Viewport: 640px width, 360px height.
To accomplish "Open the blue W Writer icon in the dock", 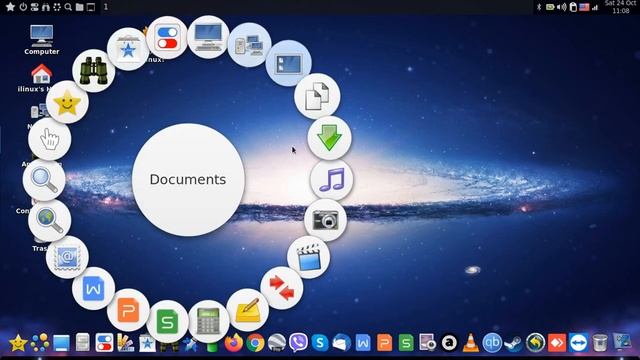I will point(363,343).
